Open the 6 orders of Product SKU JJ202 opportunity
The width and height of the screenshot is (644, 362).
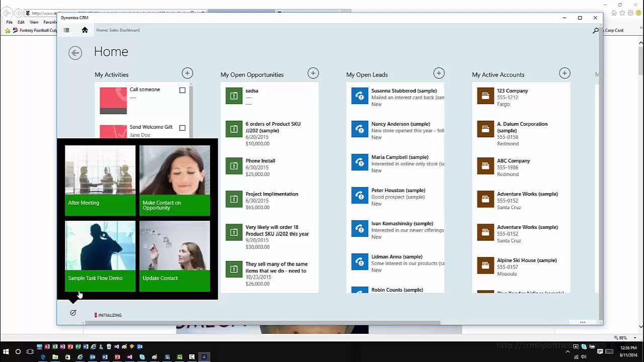coord(270,133)
